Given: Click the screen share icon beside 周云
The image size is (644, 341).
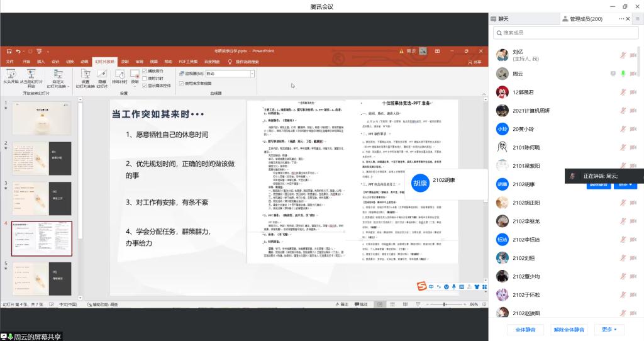Looking at the screenshot, I should (x=613, y=73).
